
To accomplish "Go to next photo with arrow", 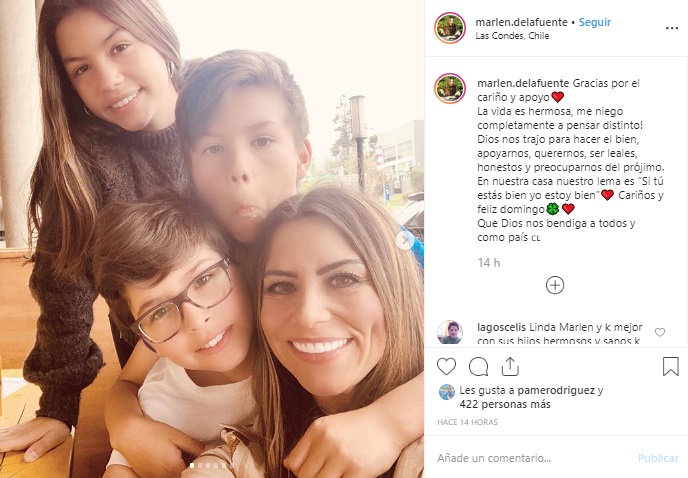I will (404, 240).
